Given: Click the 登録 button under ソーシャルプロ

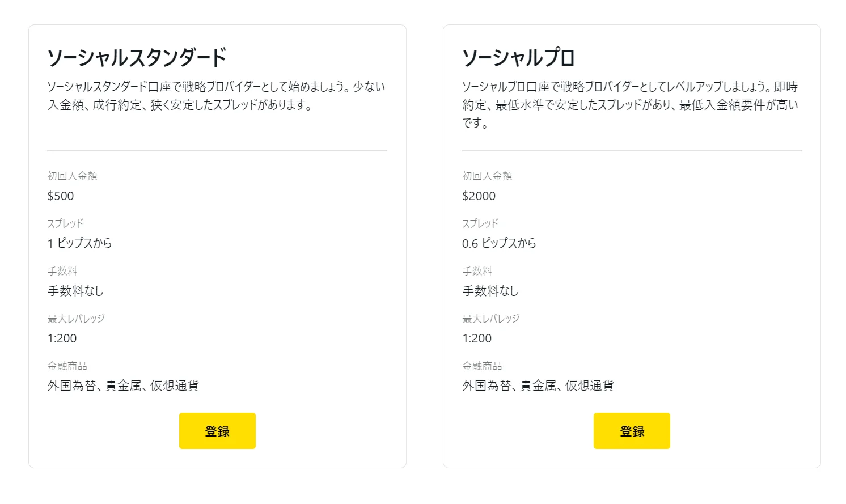Looking at the screenshot, I should click(x=632, y=431).
